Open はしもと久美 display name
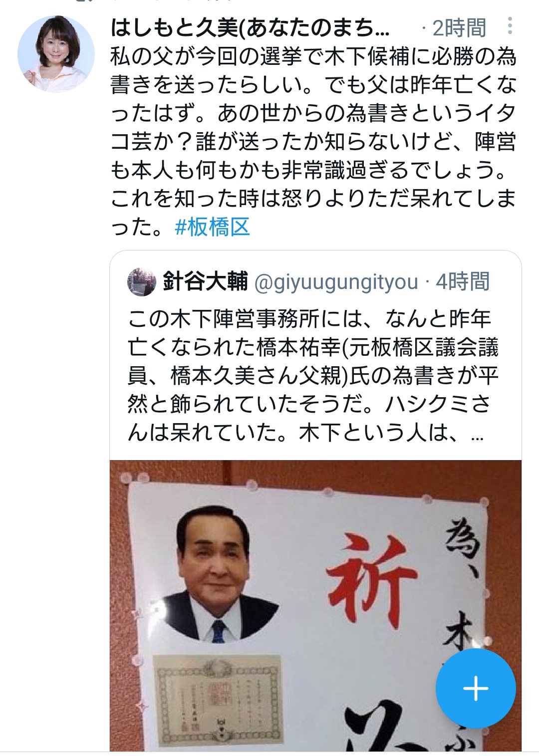539x756 pixels. pyautogui.click(x=250, y=27)
